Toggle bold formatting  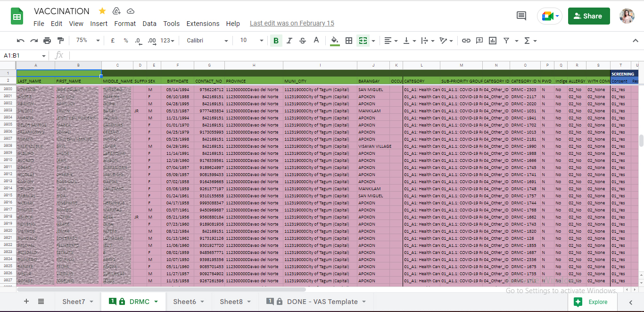click(276, 41)
